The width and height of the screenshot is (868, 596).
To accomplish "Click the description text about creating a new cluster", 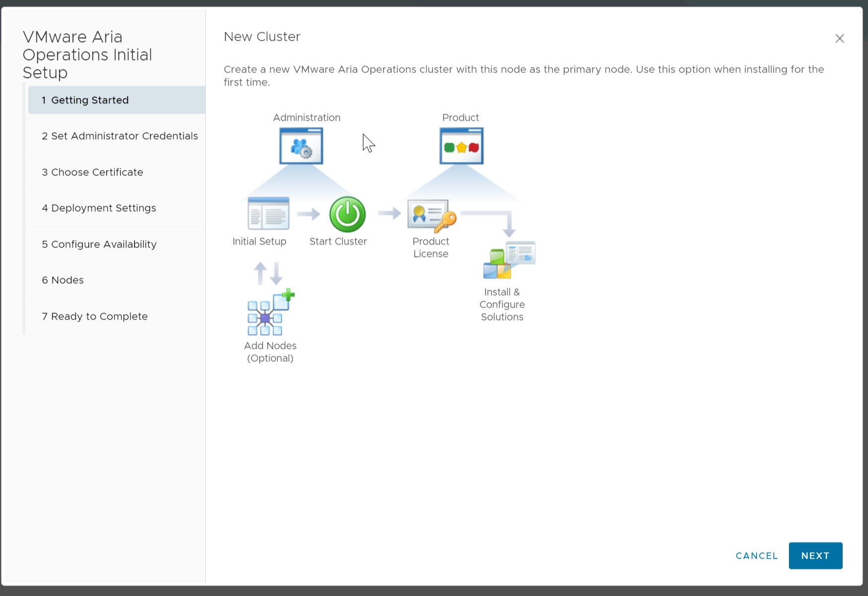I will click(x=524, y=76).
